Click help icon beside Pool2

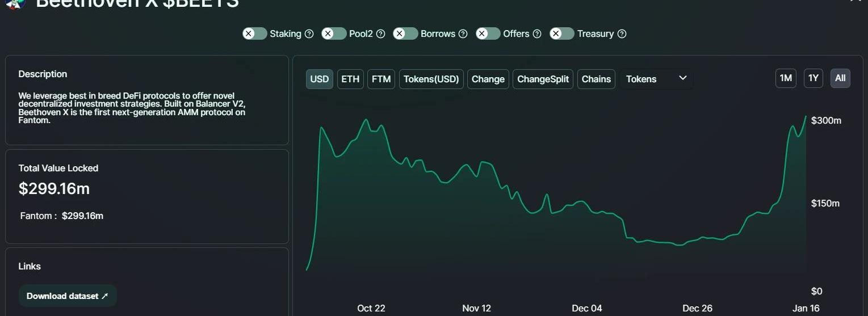point(381,34)
